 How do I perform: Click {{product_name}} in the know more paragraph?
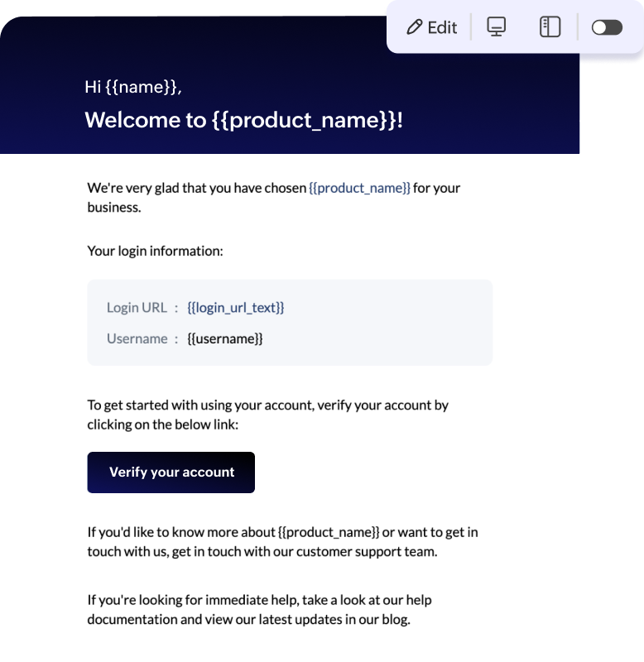click(x=329, y=532)
